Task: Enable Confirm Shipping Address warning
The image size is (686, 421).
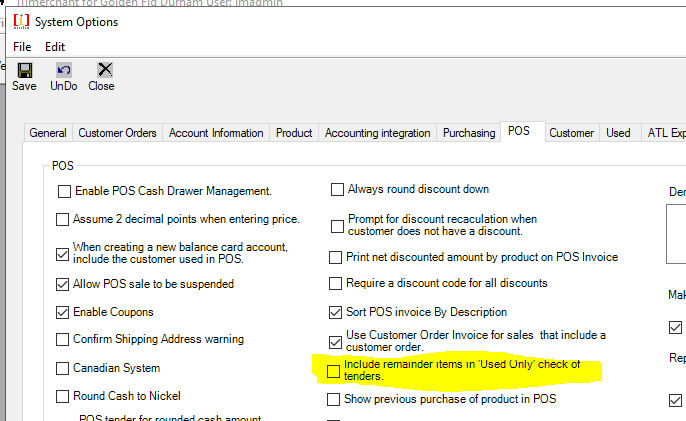Action: [x=63, y=340]
